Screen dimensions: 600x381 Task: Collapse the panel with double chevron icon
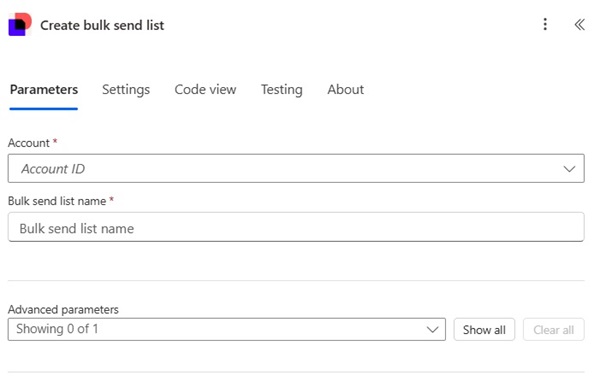click(579, 25)
